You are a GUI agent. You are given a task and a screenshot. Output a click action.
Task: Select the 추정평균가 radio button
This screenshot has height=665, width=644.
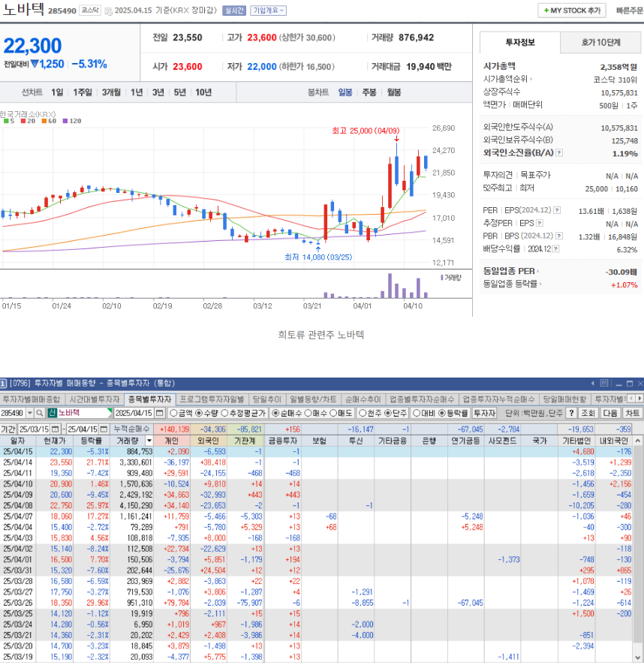[225, 413]
